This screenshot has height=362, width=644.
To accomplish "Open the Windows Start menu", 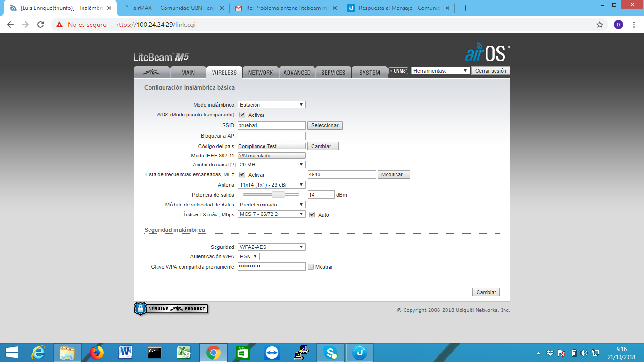I will (11, 352).
